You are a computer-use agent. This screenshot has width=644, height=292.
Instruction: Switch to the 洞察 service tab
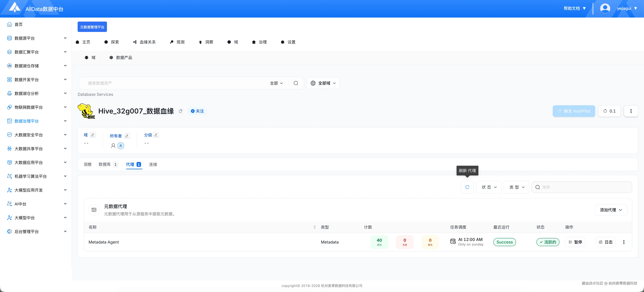click(x=88, y=164)
